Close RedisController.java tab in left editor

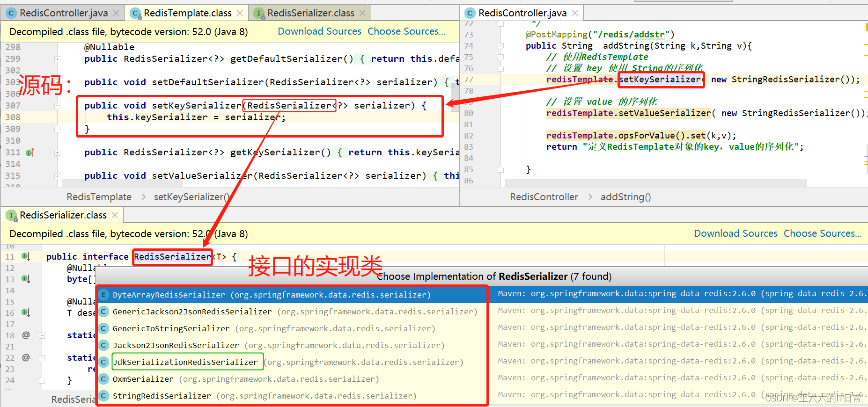pyautogui.click(x=116, y=13)
